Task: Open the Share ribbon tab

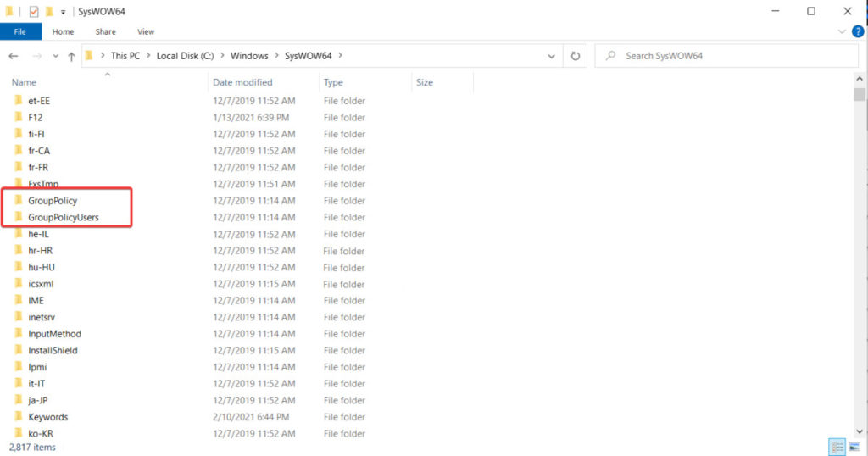Action: 105,31
